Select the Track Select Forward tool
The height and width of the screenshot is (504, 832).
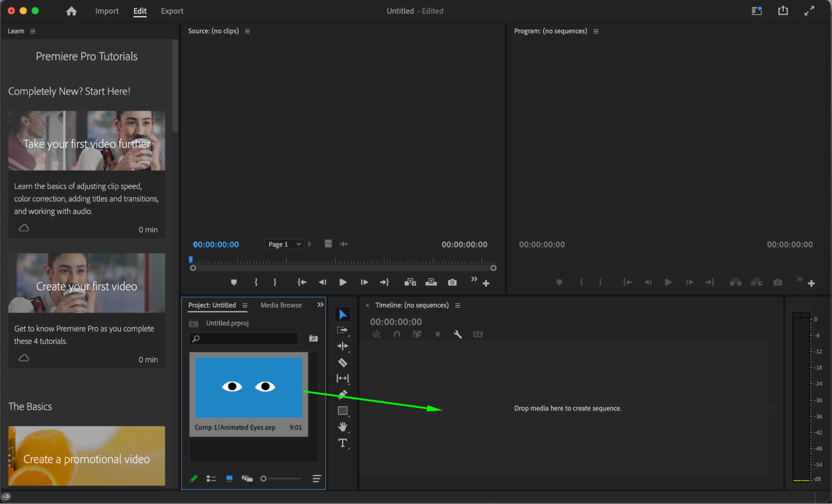click(x=342, y=330)
